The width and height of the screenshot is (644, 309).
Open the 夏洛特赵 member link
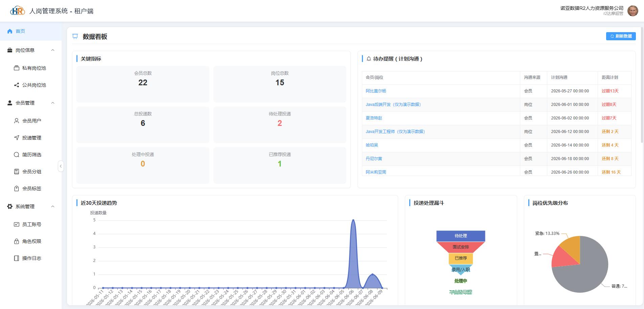click(374, 118)
